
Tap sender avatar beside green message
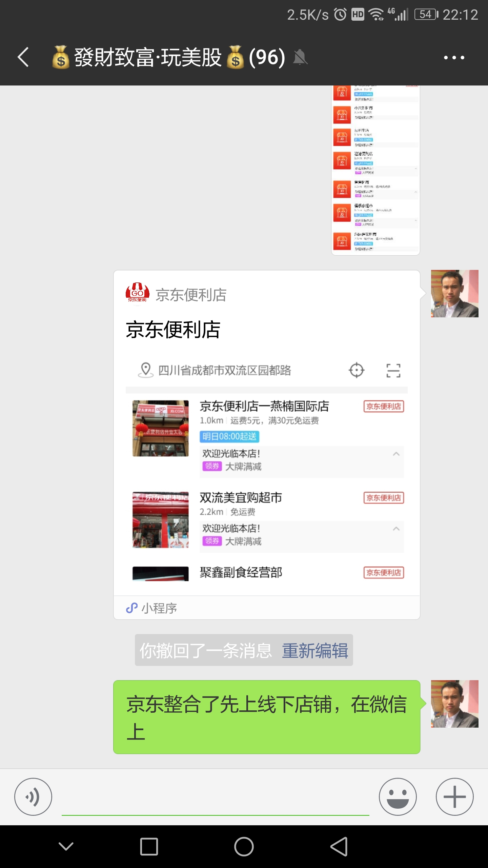click(x=455, y=704)
